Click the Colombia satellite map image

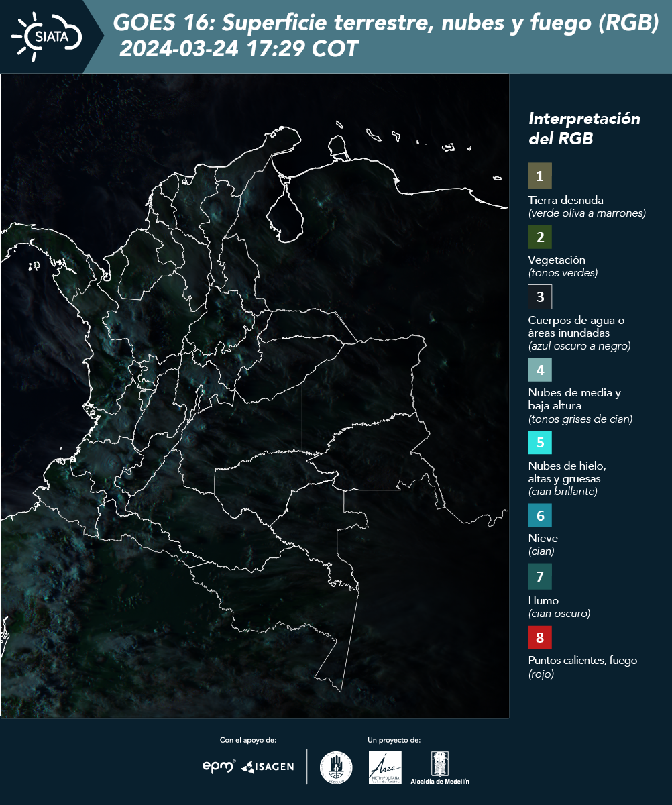(255, 396)
